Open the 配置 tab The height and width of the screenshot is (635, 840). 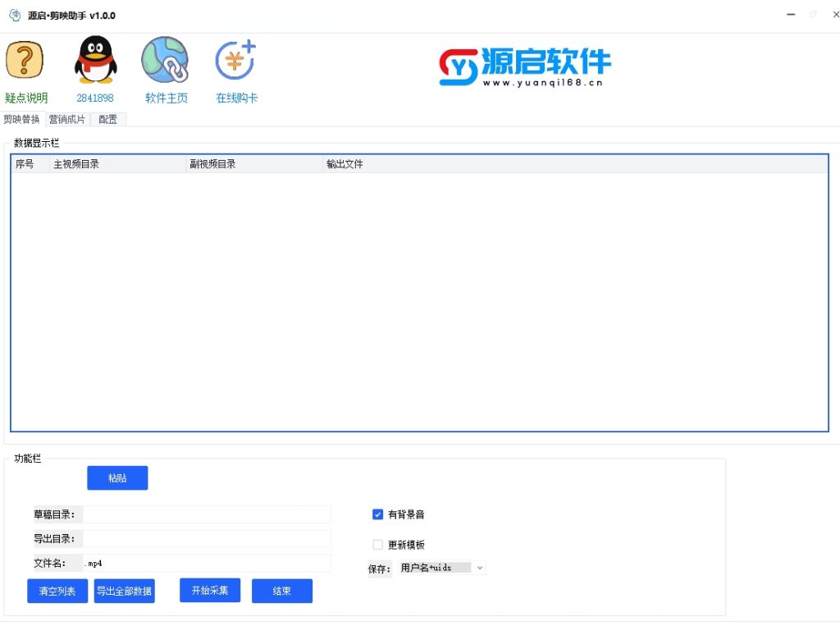(108, 120)
